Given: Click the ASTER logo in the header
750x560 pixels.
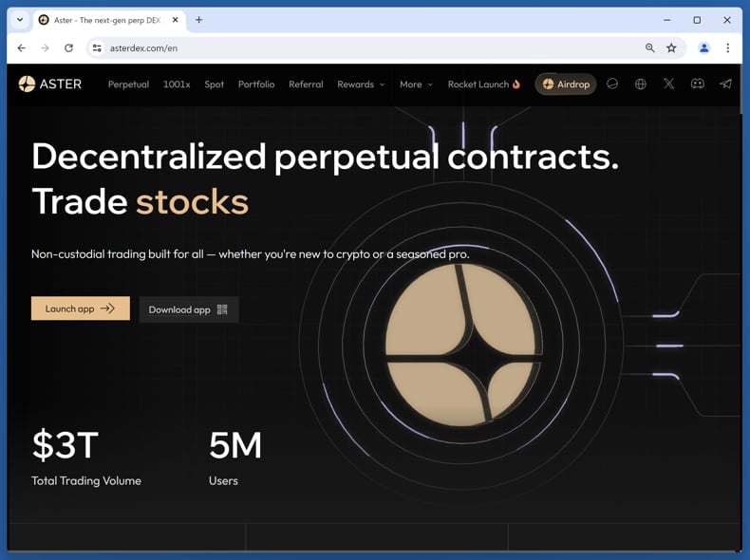Looking at the screenshot, I should pos(49,84).
